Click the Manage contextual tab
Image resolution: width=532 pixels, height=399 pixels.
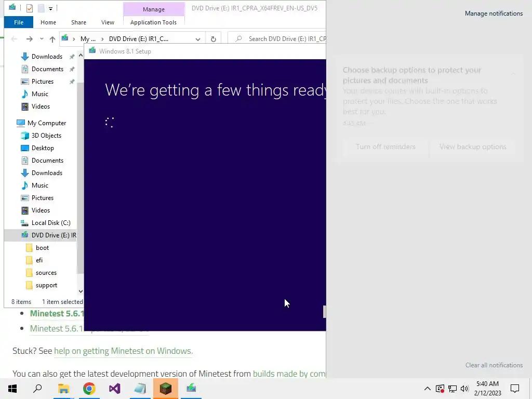(154, 9)
